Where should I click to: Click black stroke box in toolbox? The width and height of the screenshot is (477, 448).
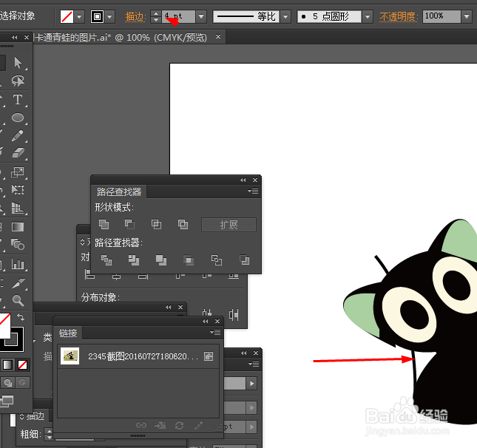coord(15,342)
